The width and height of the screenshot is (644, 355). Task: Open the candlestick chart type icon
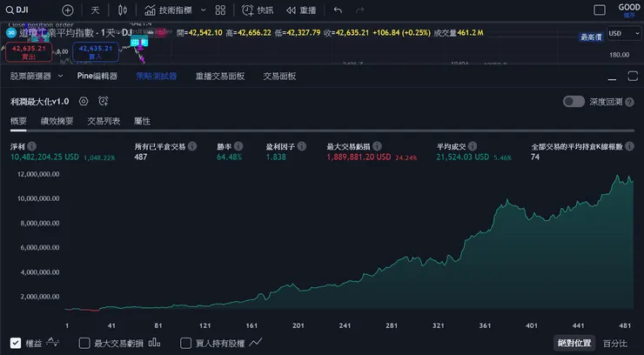(123, 10)
